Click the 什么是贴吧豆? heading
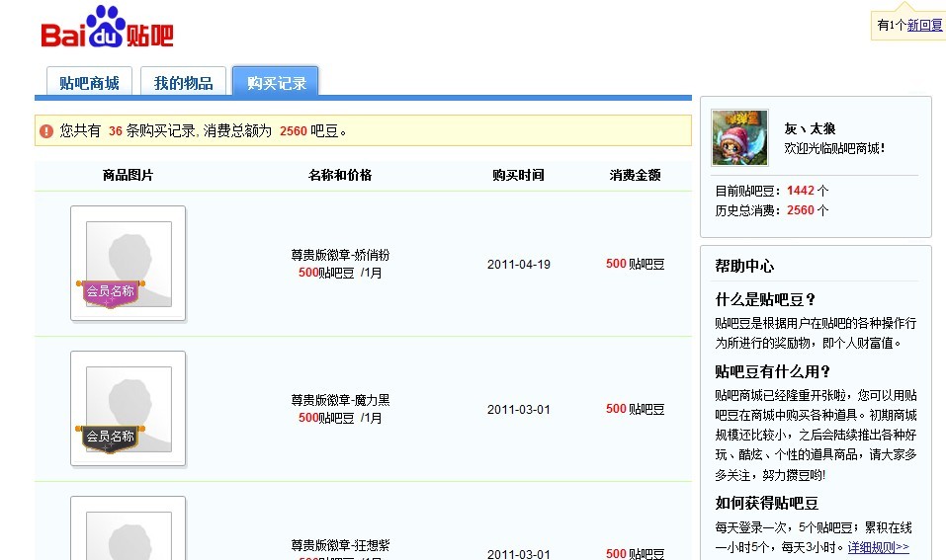This screenshot has height=560, width=946. pos(766,299)
